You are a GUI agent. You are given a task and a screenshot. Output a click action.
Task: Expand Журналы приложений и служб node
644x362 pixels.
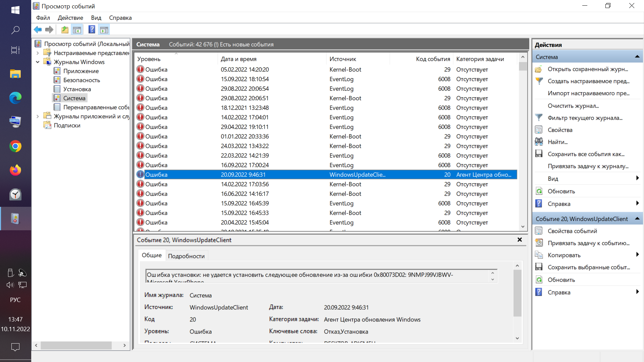point(38,116)
